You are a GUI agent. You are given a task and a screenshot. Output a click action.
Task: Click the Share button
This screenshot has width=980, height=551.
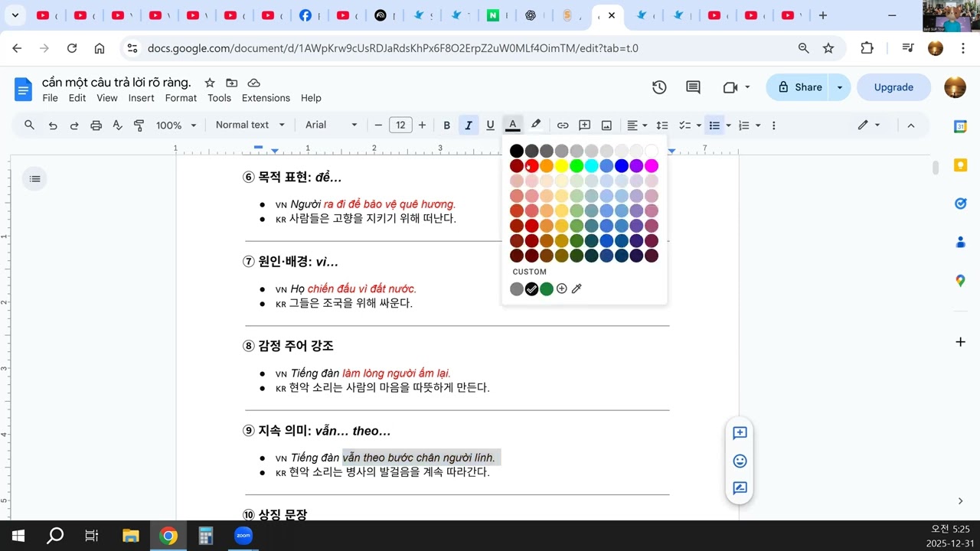tap(799, 87)
